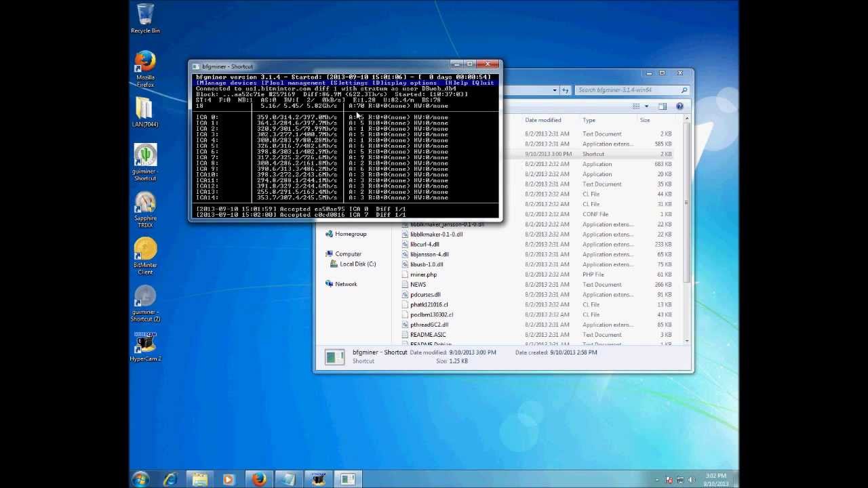Toggle the Explorer preview pane button
Screen dimensions: 868x488
coord(662,106)
